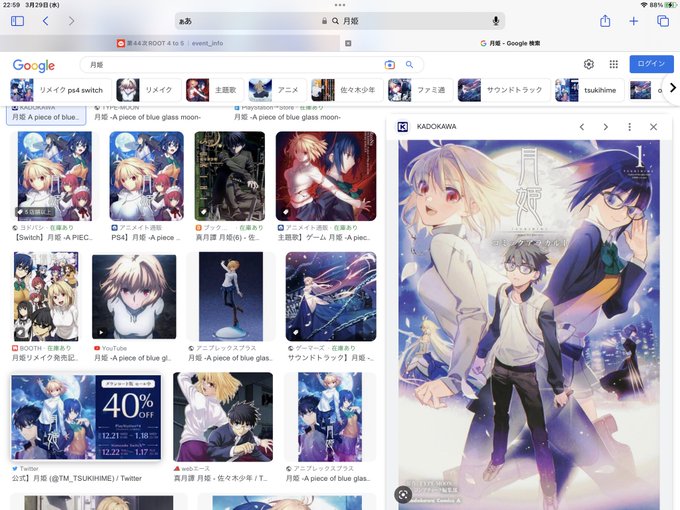Select the 月姫 - Google 検索 tab

click(510, 43)
